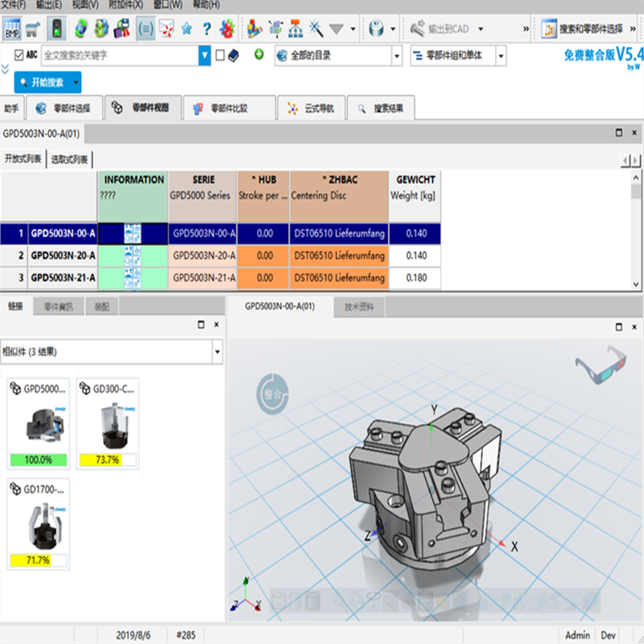Switch to the 零部件比较 tab
The width and height of the screenshot is (644, 644).
click(229, 108)
